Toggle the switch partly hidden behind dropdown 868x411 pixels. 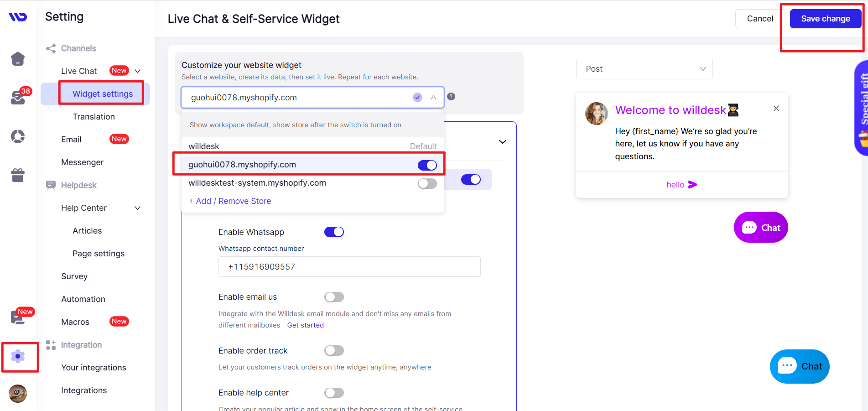471,179
